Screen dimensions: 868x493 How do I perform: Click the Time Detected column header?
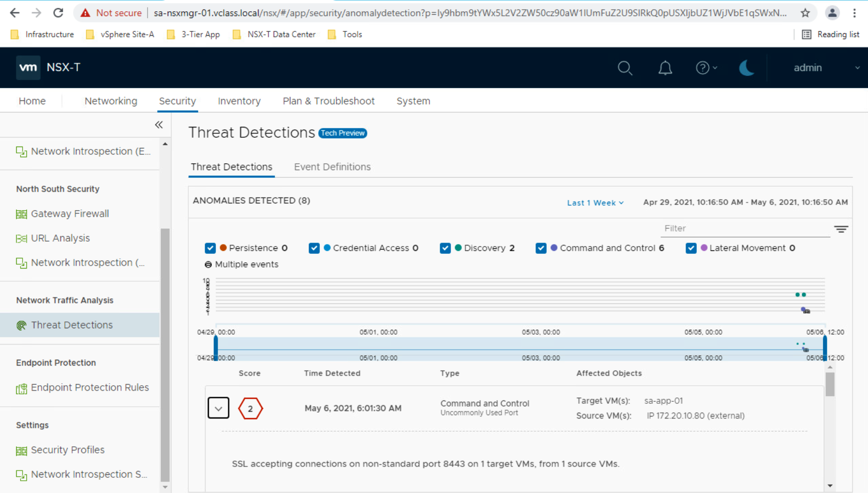[332, 373]
